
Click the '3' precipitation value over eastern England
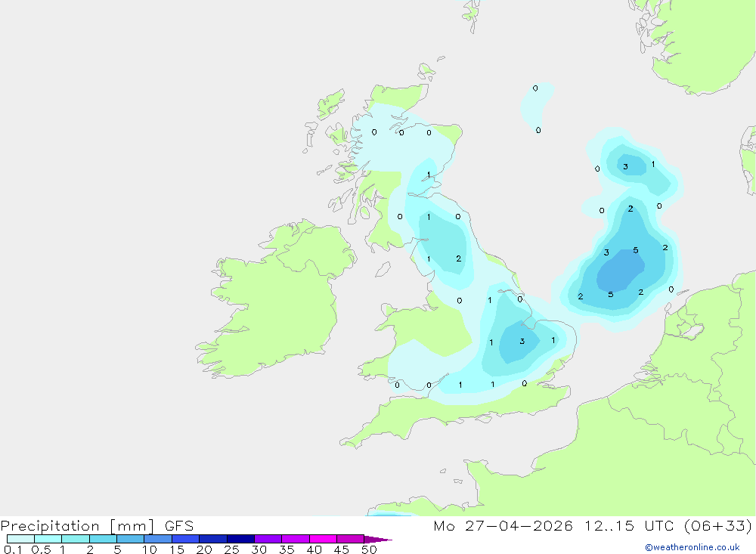pos(522,342)
